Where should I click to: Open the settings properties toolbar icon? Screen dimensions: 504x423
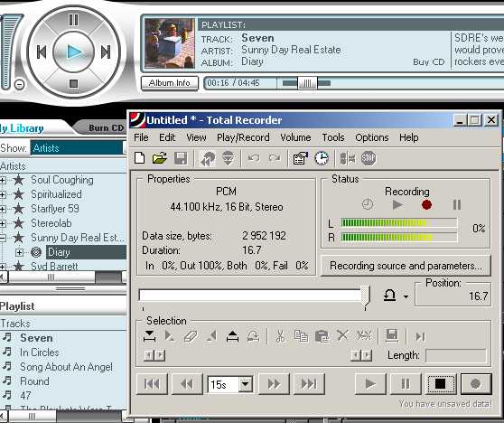[300, 158]
